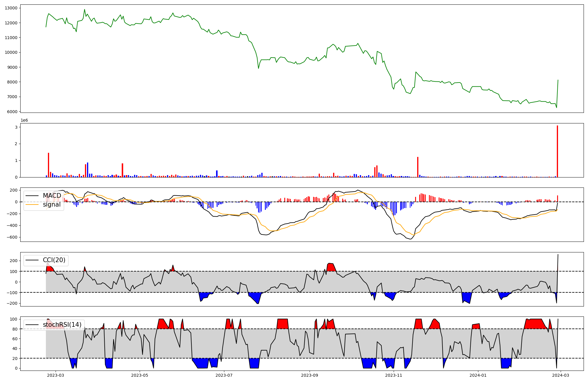
Task: Click the 2023-05 x-axis date label
Action: pos(140,375)
